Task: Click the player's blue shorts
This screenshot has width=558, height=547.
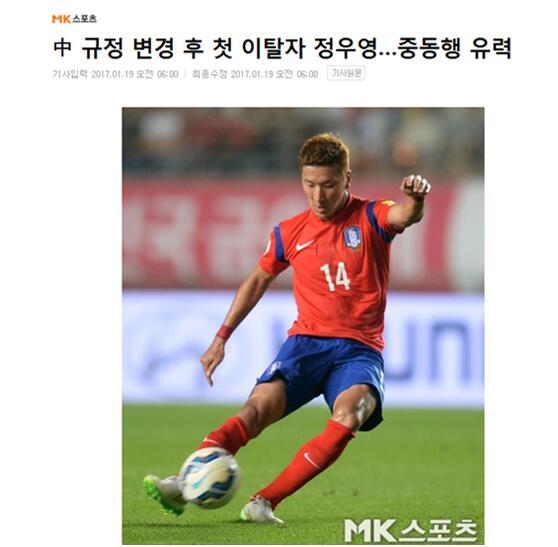Action: [321, 374]
